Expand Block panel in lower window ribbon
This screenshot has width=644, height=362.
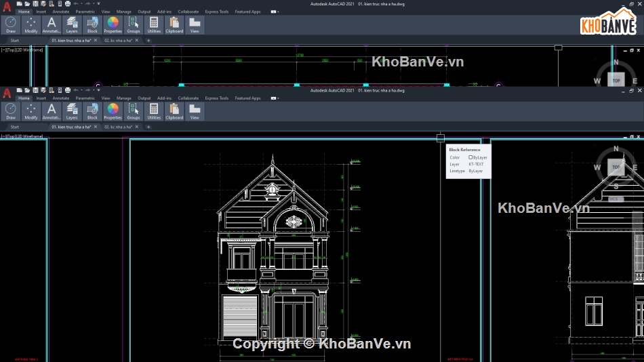click(92, 112)
